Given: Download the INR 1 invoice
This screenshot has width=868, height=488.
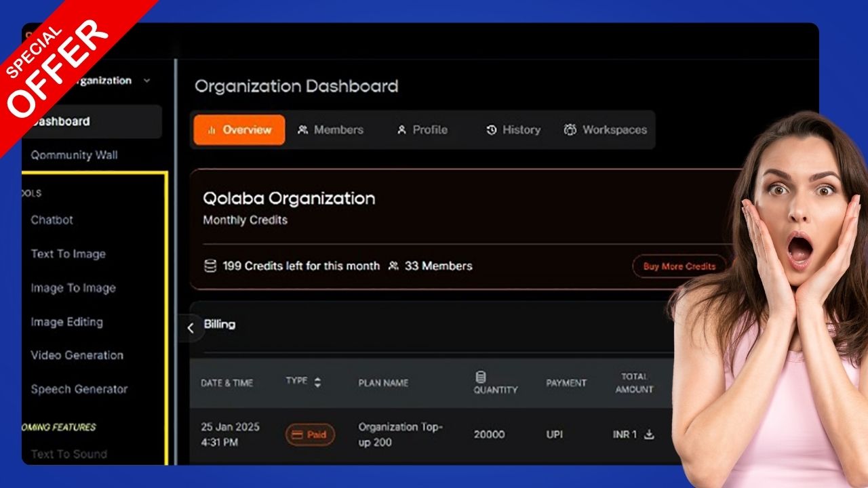Looking at the screenshot, I should pyautogui.click(x=649, y=434).
